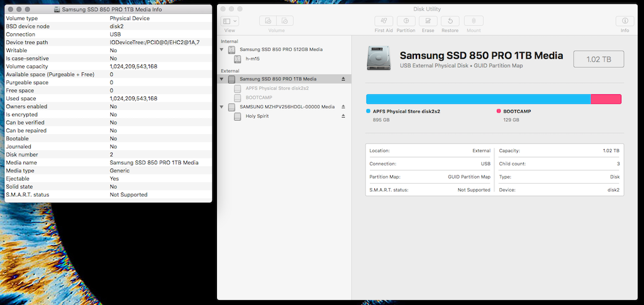Viewport: 644px width, 305px height.
Task: Select the h-m15 volume in sidebar
Action: click(253, 58)
